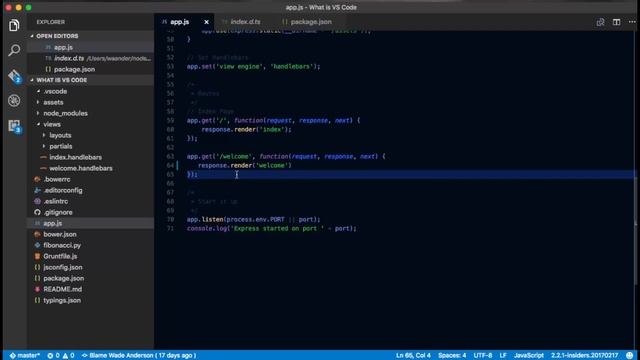640x360 pixels.
Task: Open the Search view in activity bar
Action: 14,50
